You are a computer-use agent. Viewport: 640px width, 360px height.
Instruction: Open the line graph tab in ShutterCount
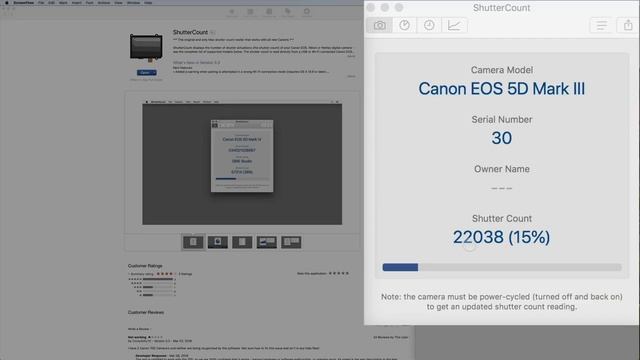click(454, 25)
